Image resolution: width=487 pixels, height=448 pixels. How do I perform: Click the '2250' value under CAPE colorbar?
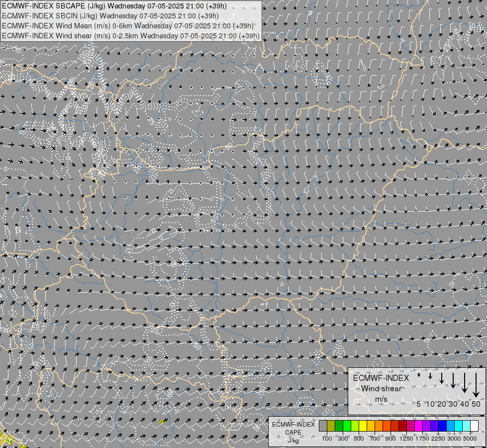click(x=438, y=439)
